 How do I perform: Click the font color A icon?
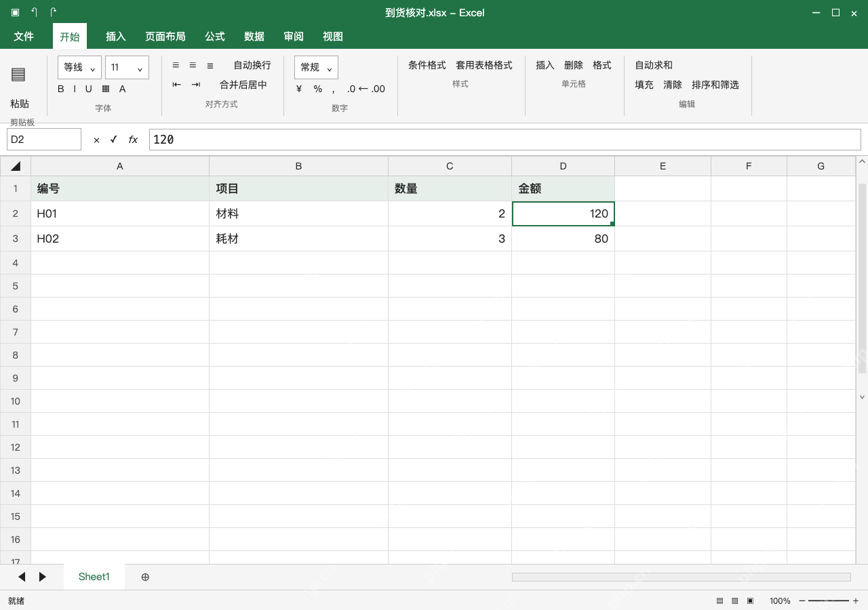pyautogui.click(x=123, y=89)
